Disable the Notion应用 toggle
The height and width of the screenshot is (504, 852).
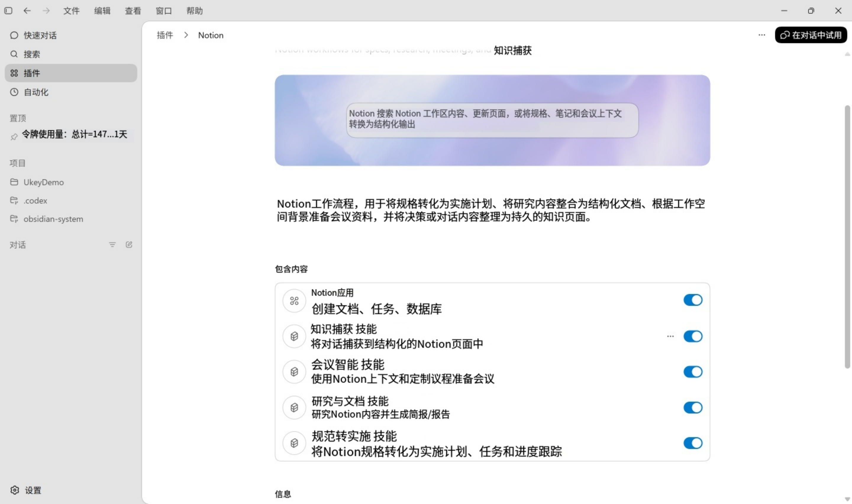point(693,300)
